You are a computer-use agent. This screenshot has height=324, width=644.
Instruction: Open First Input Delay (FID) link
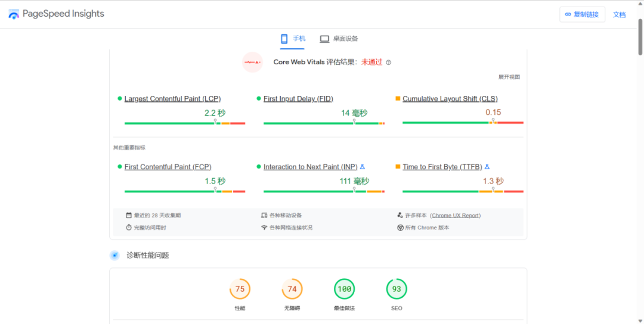pos(298,99)
